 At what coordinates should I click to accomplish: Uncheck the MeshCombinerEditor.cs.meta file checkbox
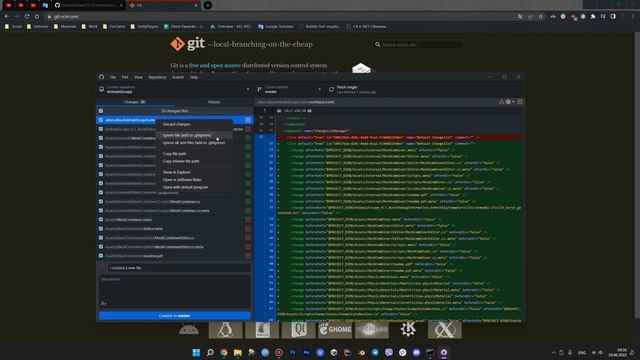pos(101,247)
